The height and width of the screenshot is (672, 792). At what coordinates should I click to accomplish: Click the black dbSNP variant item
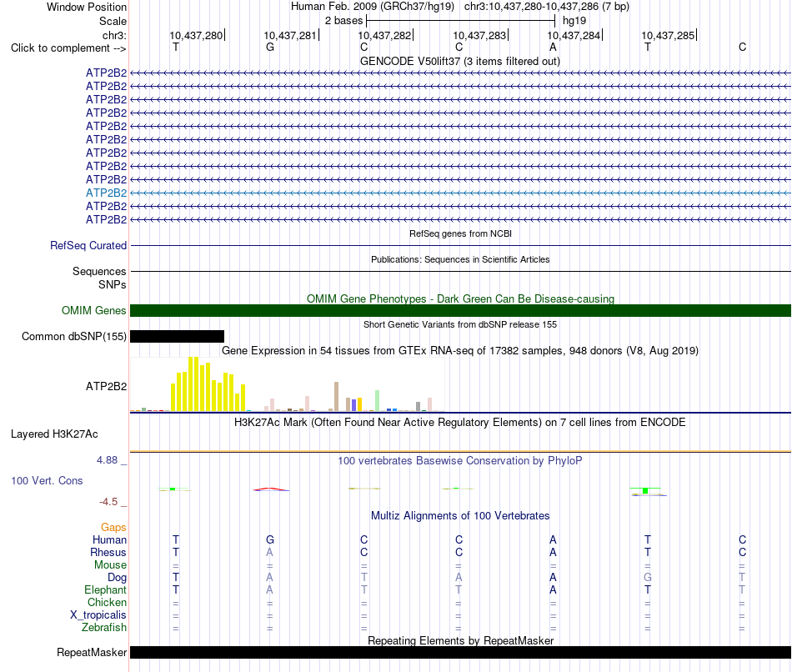click(177, 337)
